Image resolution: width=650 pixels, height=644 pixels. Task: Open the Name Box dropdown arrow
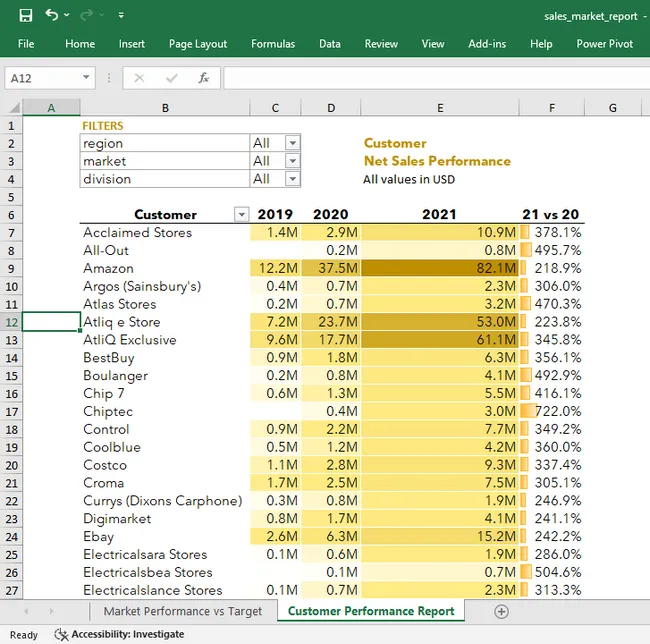tap(87, 78)
